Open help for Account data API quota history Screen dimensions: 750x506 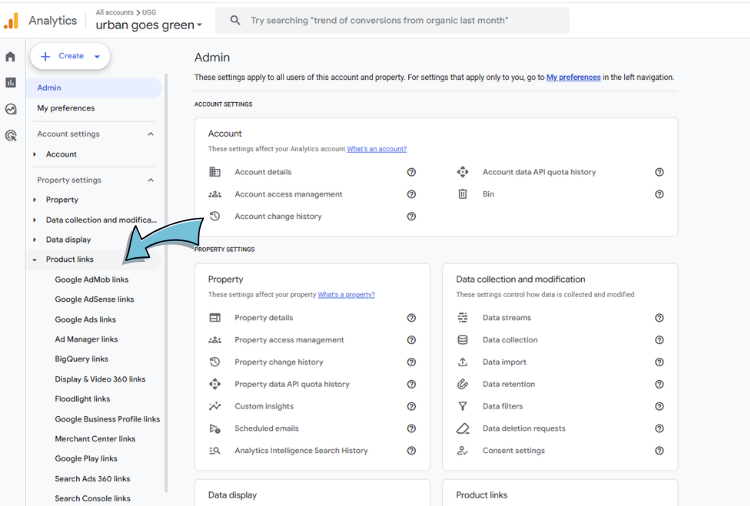tap(659, 172)
